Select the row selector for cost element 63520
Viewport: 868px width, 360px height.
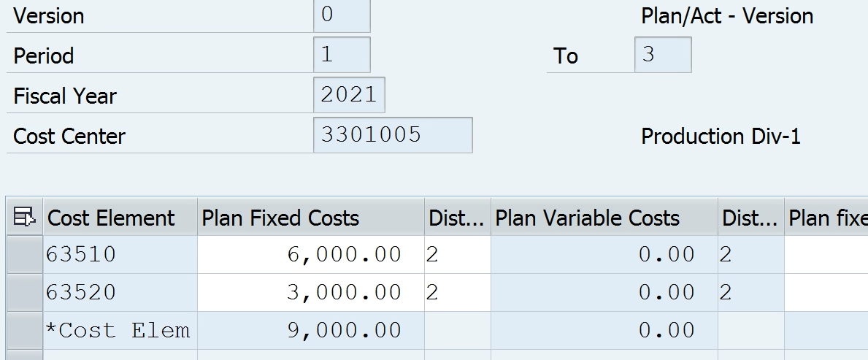click(24, 292)
